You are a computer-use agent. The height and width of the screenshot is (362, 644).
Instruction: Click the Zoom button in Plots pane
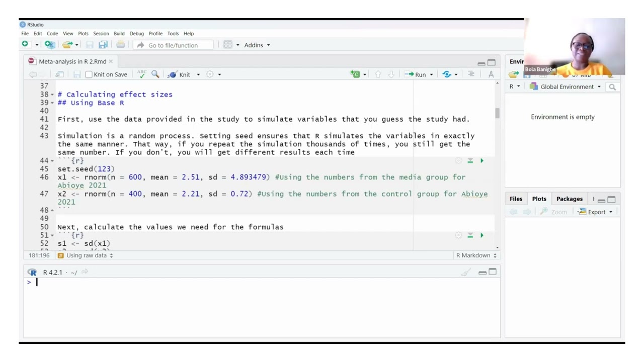pos(554,212)
